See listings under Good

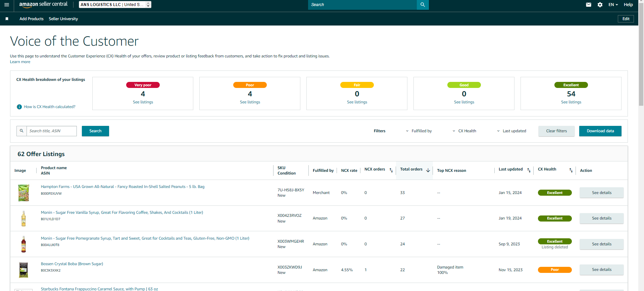464,102
